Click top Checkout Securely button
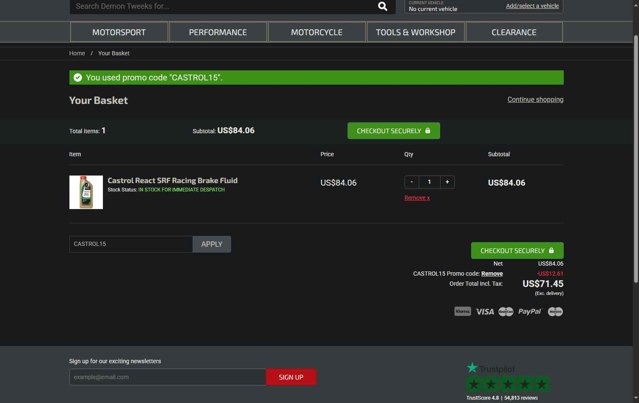Viewport: 639px width, 403px height. pyautogui.click(x=394, y=131)
